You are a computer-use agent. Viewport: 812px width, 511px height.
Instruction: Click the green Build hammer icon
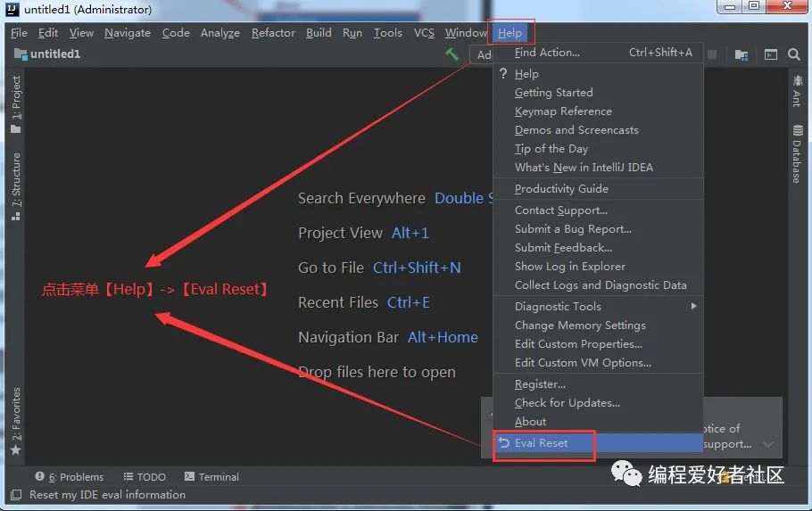[452, 54]
